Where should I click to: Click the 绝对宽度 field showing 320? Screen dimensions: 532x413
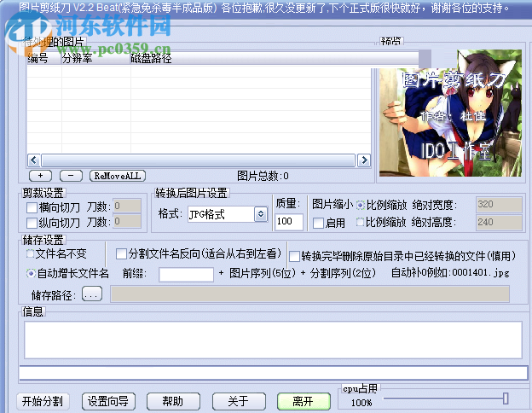(499, 205)
